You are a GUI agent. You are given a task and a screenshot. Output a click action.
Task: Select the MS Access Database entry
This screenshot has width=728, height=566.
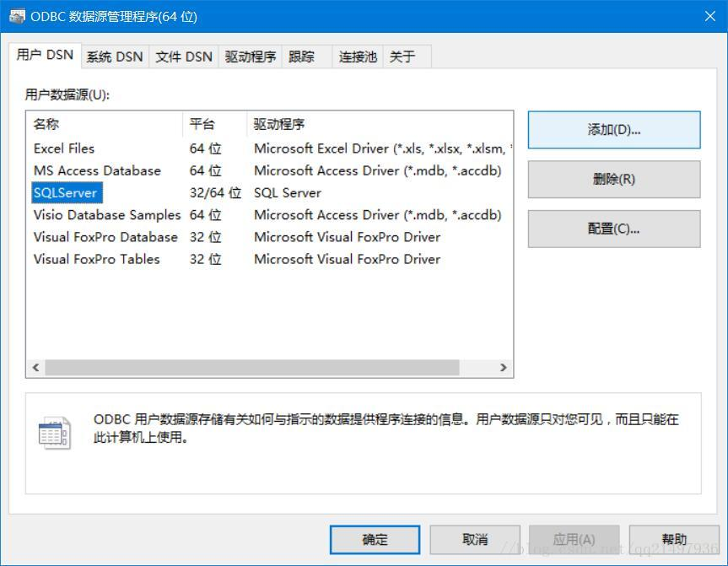[98, 170]
